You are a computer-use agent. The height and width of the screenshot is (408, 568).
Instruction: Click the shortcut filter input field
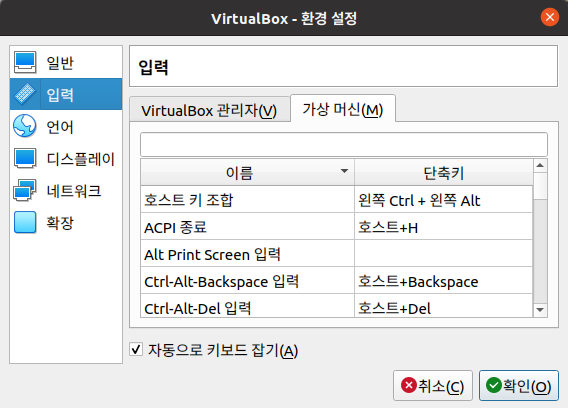click(x=344, y=144)
